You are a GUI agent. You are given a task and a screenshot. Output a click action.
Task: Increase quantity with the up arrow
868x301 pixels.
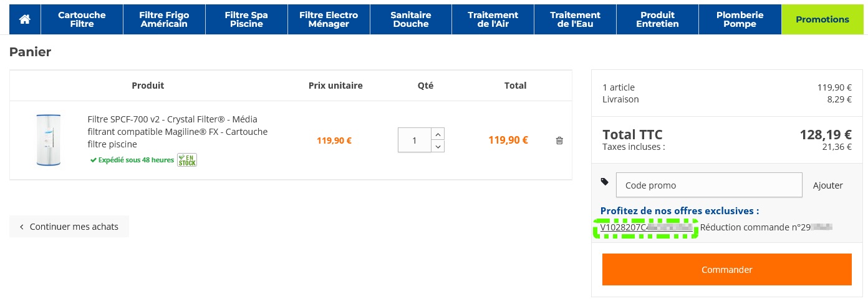click(x=438, y=134)
